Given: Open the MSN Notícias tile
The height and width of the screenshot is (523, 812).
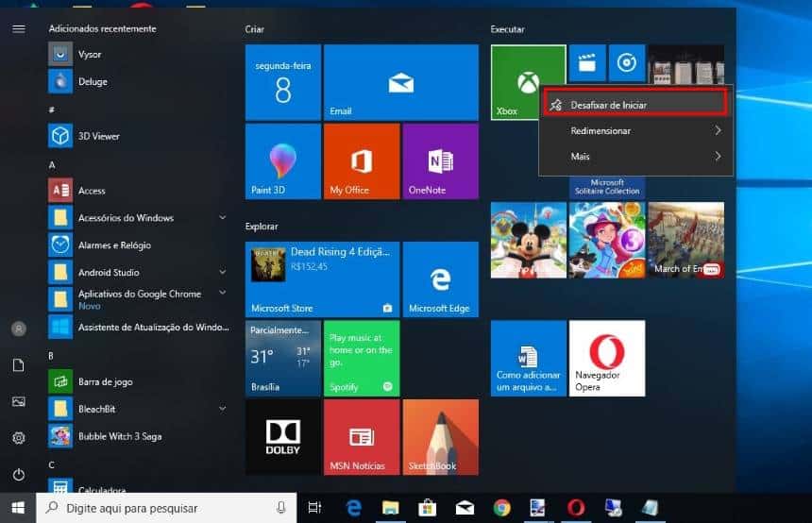Looking at the screenshot, I should click(362, 437).
